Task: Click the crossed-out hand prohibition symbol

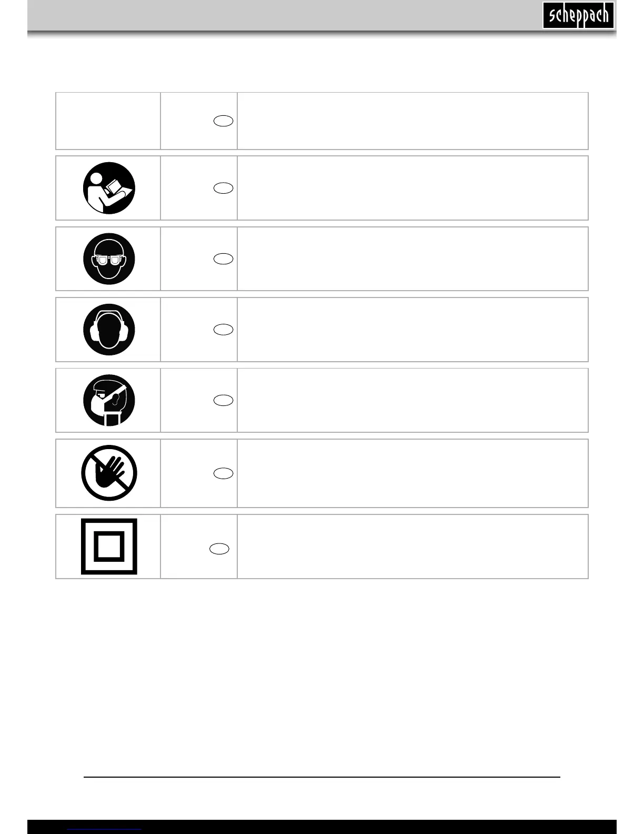Action: pyautogui.click(x=109, y=473)
